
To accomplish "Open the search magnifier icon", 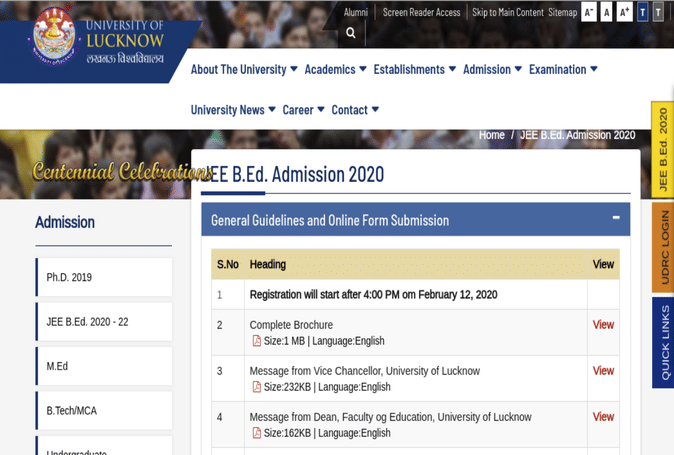I will pyautogui.click(x=351, y=33).
